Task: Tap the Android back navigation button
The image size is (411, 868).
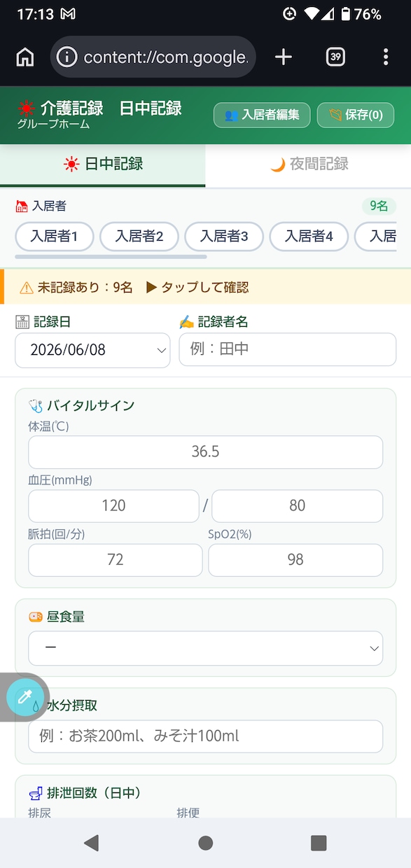Action: [x=91, y=843]
